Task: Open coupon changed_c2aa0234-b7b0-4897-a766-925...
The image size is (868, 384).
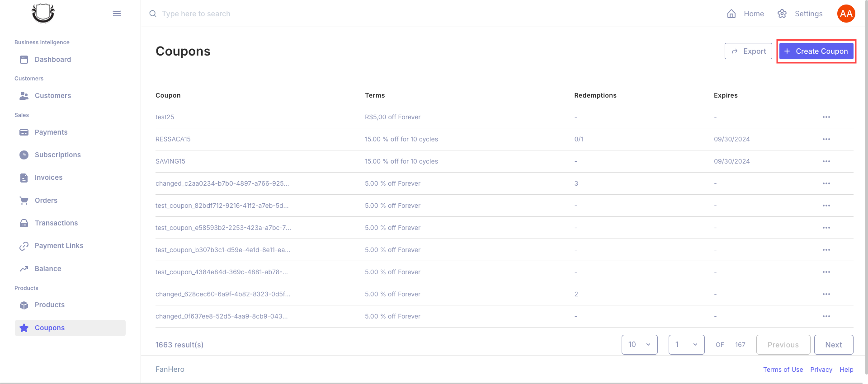Action: point(222,183)
